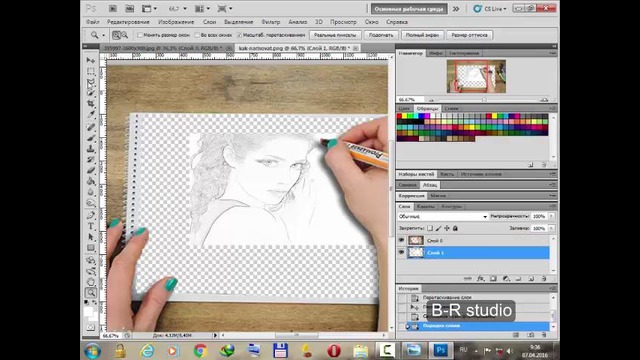Toggle visibility of layer Слой 0
Image resolution: width=640 pixels, height=360 pixels.
pyautogui.click(x=401, y=240)
